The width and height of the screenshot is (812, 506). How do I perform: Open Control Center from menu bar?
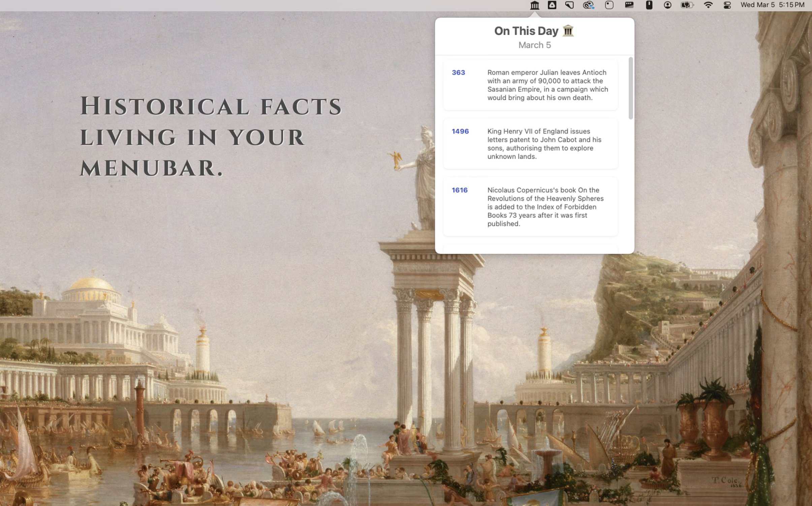[727, 5]
